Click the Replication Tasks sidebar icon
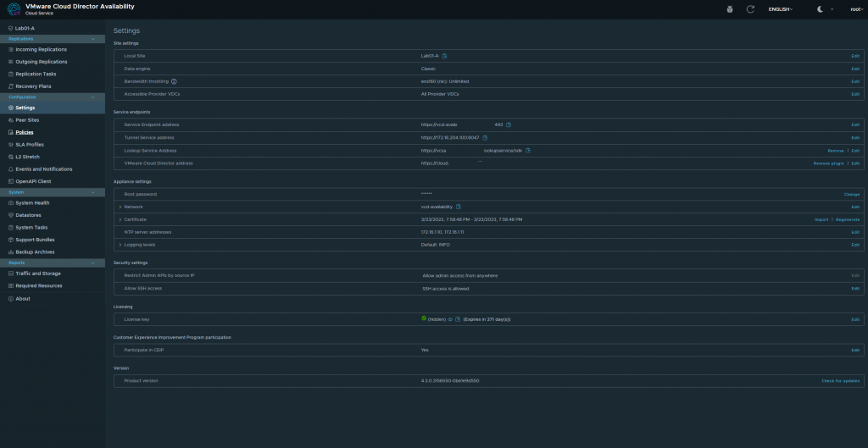The image size is (868, 448). pyautogui.click(x=11, y=75)
